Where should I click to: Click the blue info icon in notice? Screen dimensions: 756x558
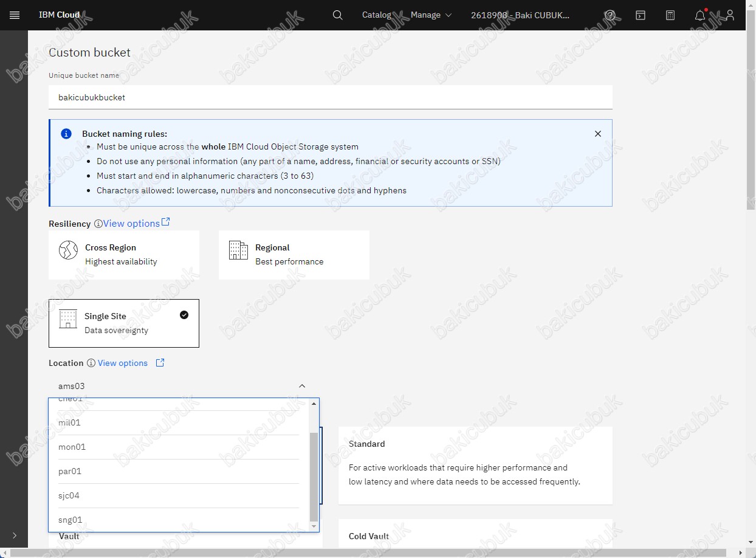[x=66, y=134]
